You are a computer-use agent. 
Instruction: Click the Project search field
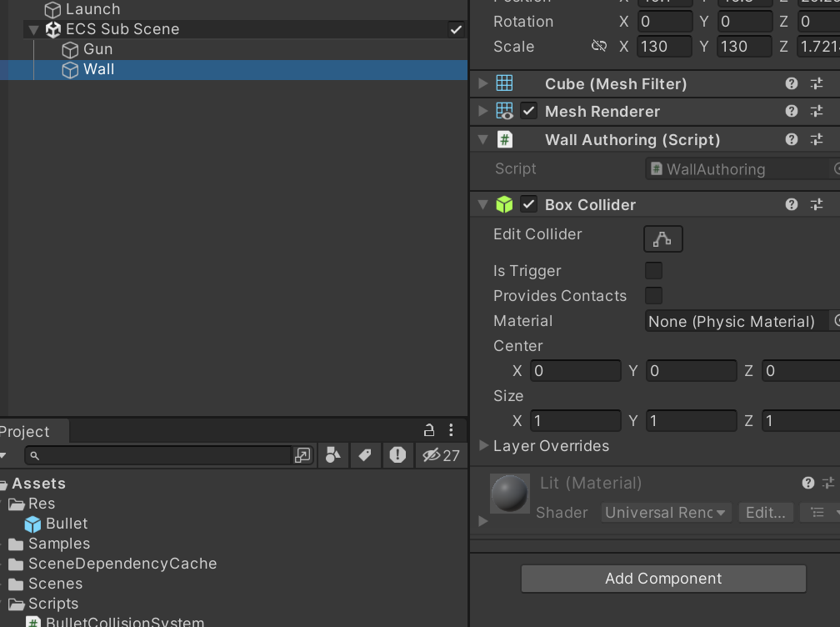(158, 455)
